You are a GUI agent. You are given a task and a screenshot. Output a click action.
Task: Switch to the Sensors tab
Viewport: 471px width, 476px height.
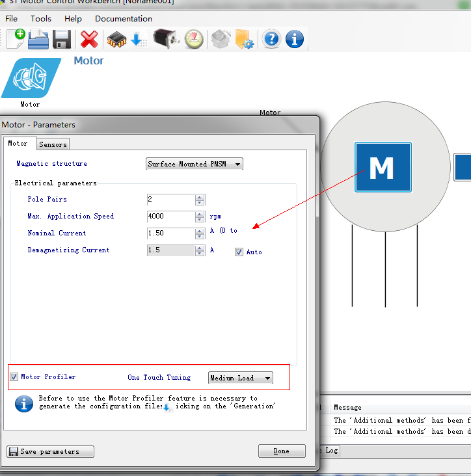coord(53,144)
